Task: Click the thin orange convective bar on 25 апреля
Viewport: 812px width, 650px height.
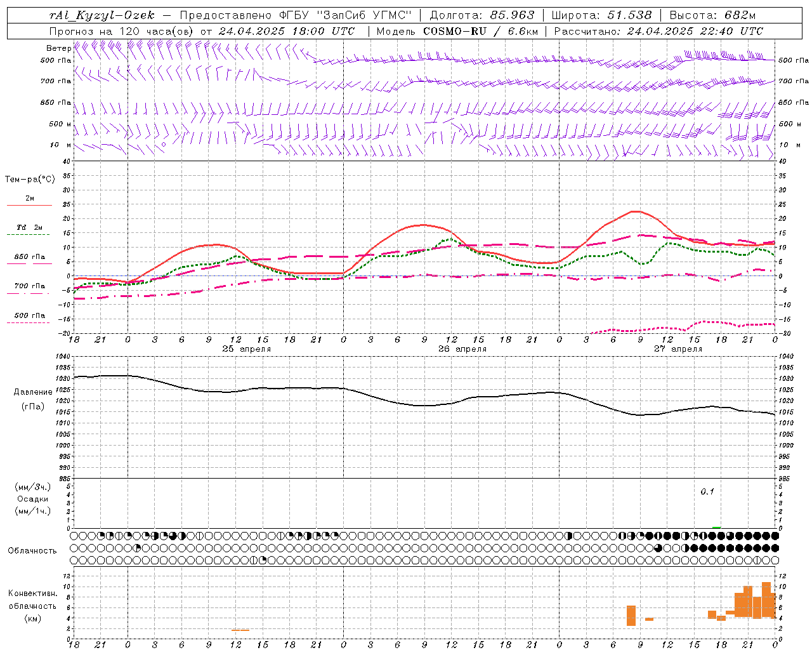Action: pos(240,630)
